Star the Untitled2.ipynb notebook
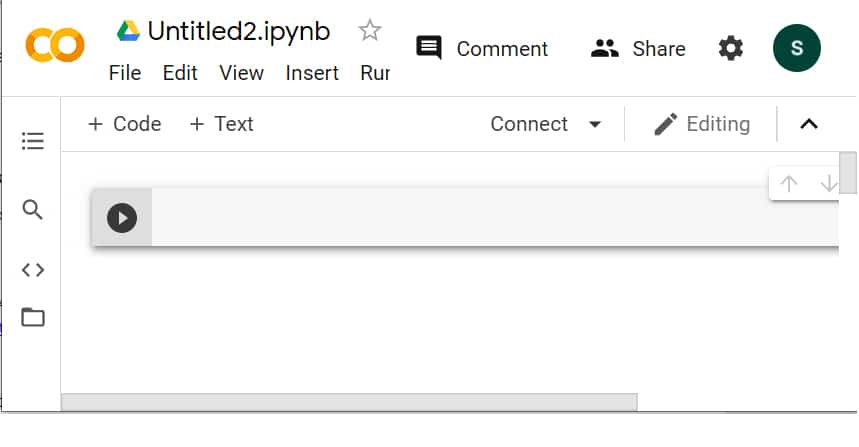Image resolution: width=859 pixels, height=447 pixels. (370, 31)
